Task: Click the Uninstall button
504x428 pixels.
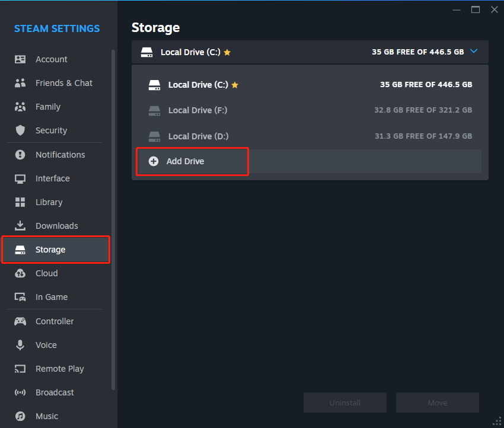Action: 344,403
